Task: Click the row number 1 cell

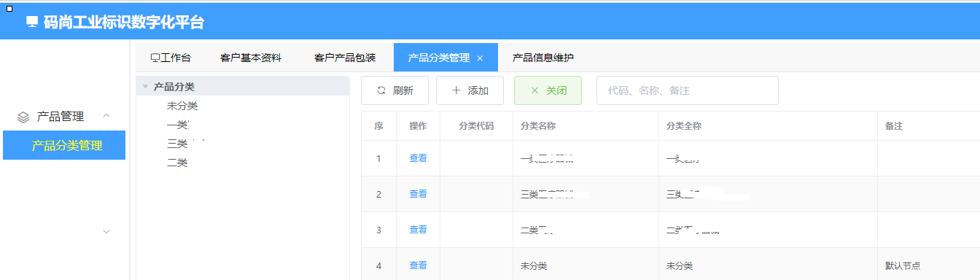Action: pyautogui.click(x=378, y=158)
